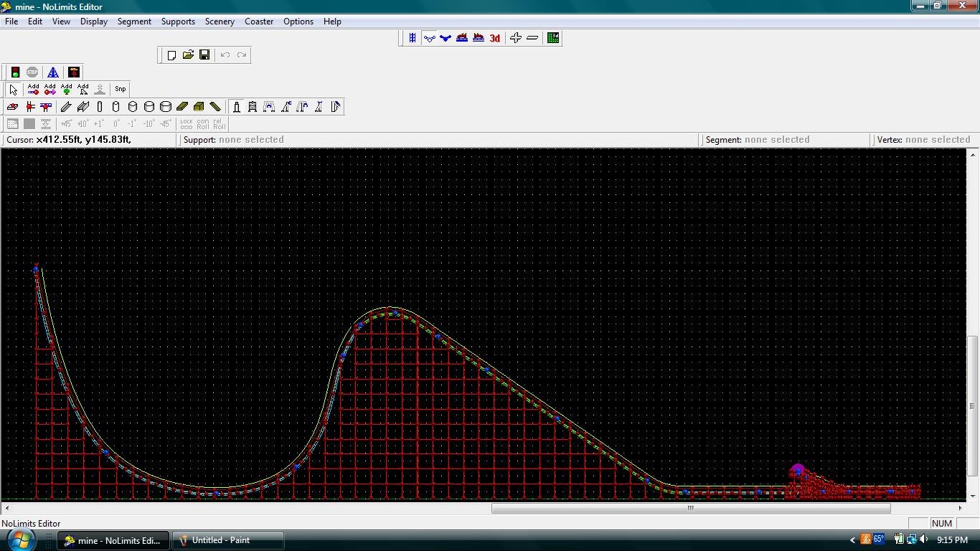Image resolution: width=980 pixels, height=551 pixels.
Task: Toggle the single pillar prefab support
Action: pos(236,107)
